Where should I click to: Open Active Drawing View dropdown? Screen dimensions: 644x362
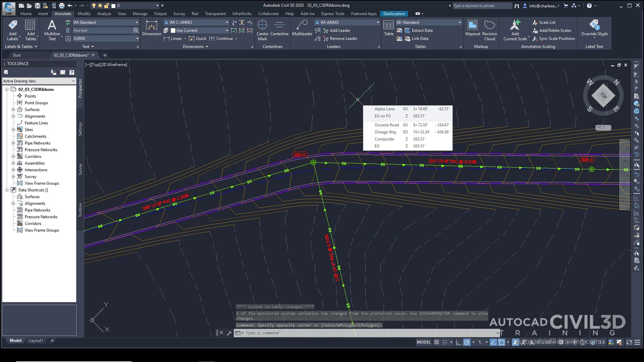[x=73, y=81]
